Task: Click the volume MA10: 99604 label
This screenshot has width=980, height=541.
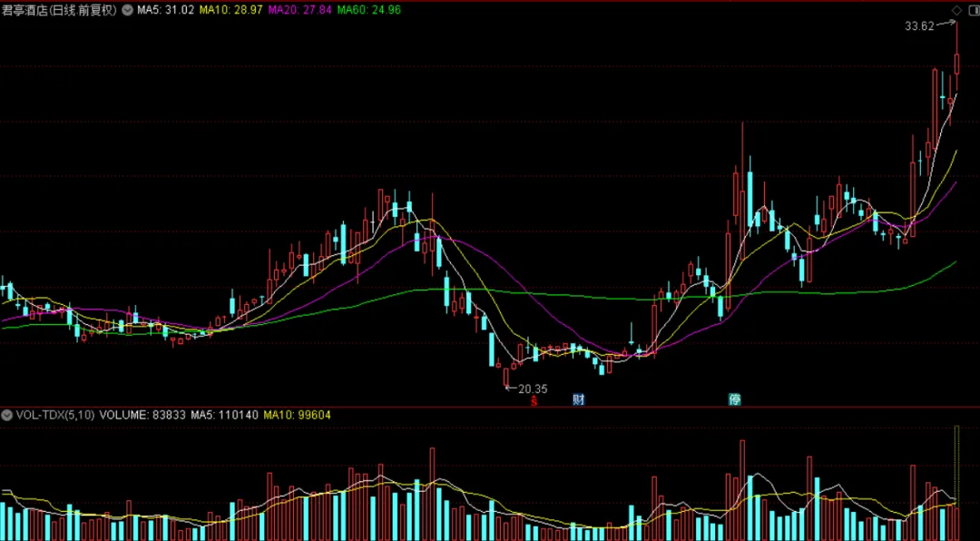Action: [297, 415]
